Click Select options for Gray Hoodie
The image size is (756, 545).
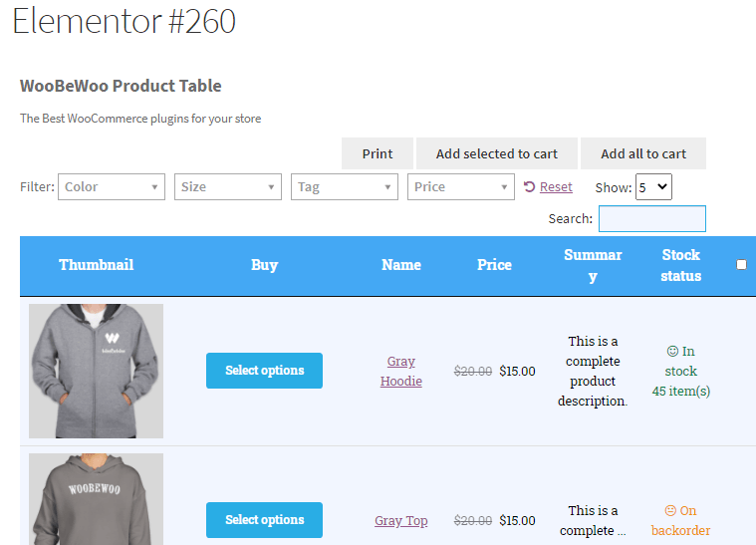tap(264, 371)
